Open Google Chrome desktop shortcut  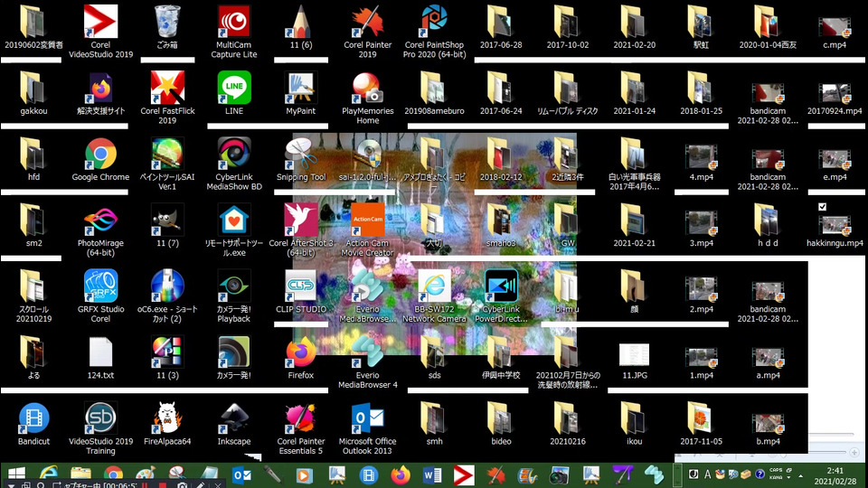(100, 159)
